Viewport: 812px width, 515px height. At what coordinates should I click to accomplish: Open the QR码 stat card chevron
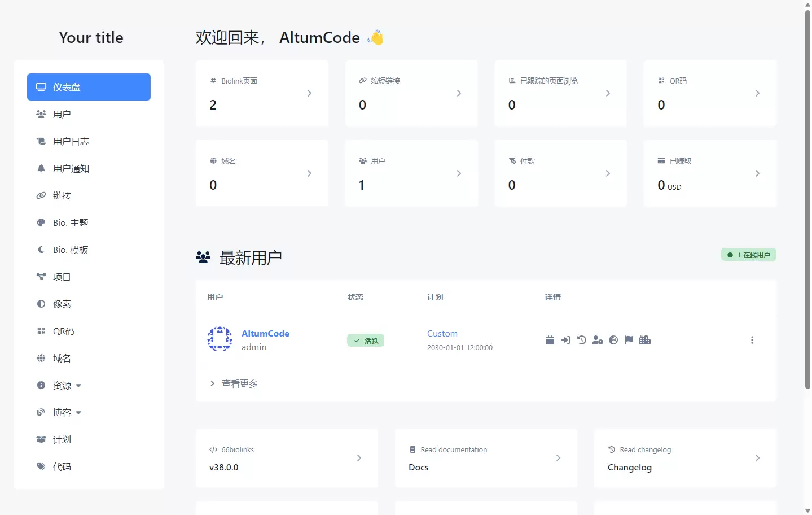point(757,93)
